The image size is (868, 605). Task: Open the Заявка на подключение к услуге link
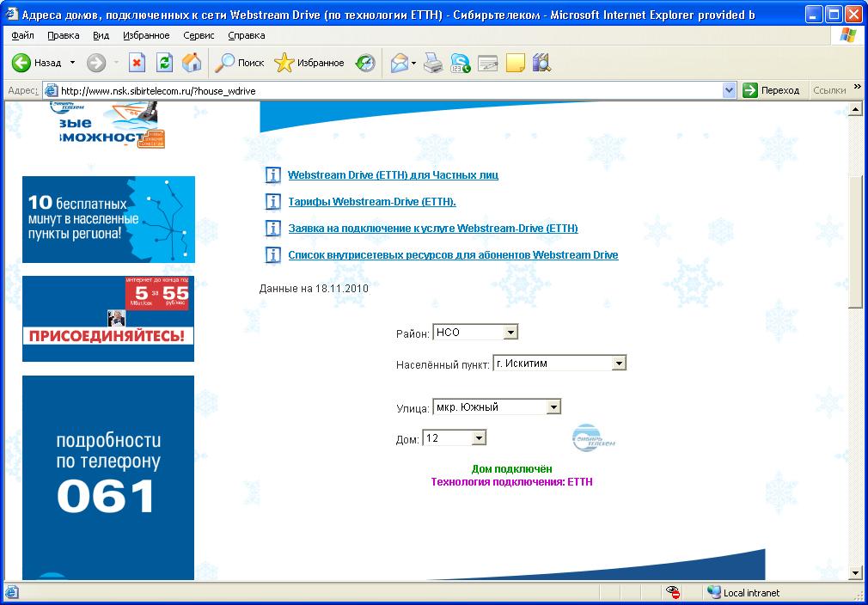[433, 228]
